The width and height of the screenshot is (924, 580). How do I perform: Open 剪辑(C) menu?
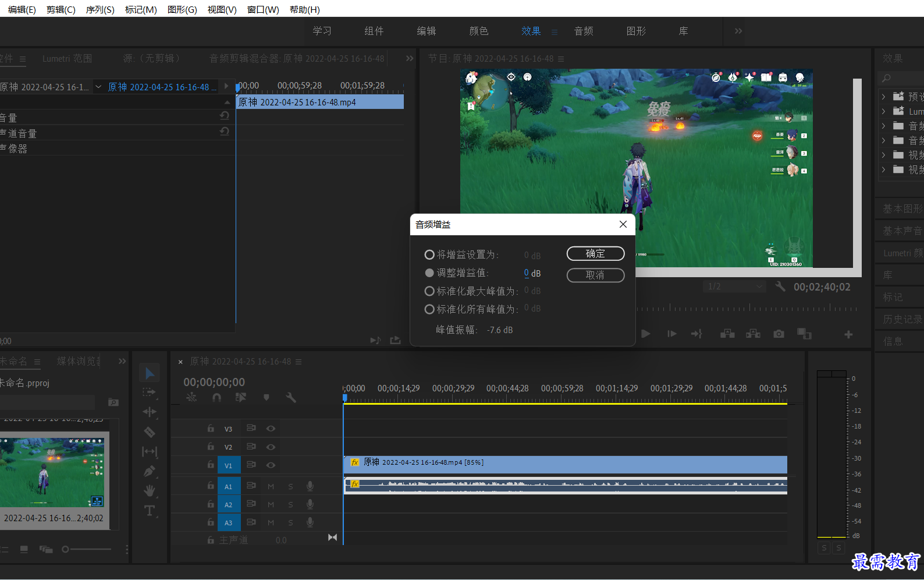(x=61, y=9)
